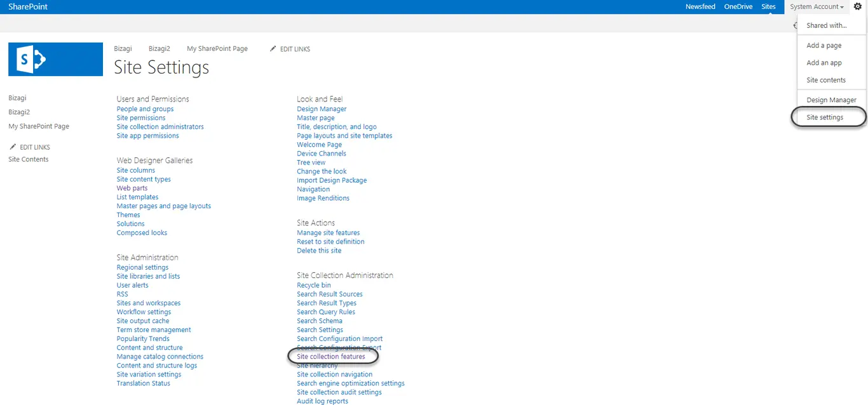This screenshot has width=868, height=405.
Task: Open Bizagi in top navigation bar
Action: (x=123, y=49)
